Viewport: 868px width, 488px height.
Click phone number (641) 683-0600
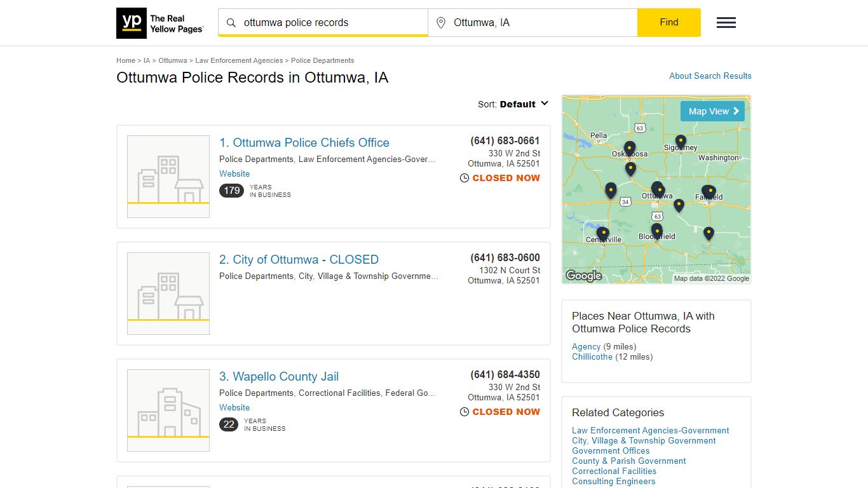pos(505,258)
